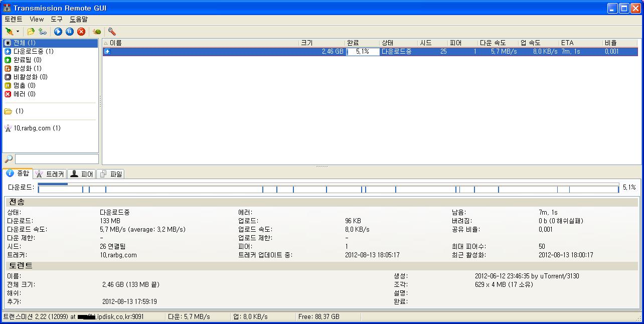
Task: Click the Free: 88,37 GB status bar entry
Action: (318, 316)
